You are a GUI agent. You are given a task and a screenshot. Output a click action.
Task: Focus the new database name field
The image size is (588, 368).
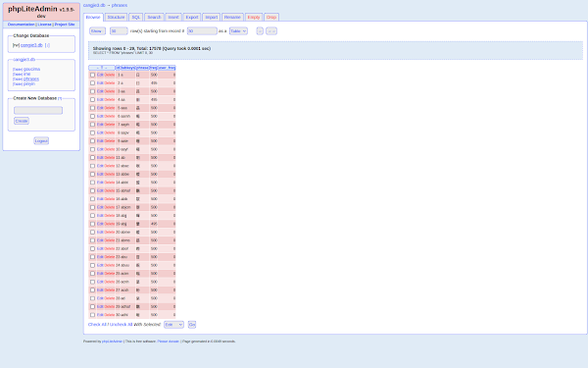pyautogui.click(x=38, y=110)
